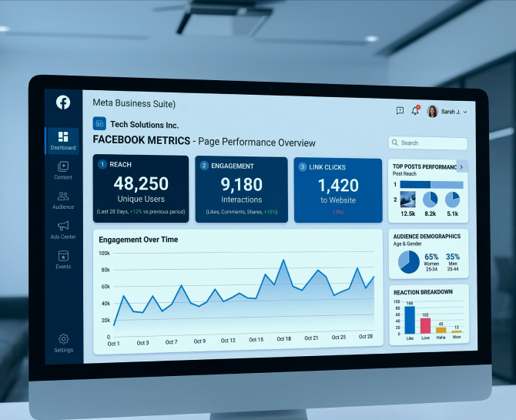Click the Tech Solutions Inc. page icon

[99, 123]
